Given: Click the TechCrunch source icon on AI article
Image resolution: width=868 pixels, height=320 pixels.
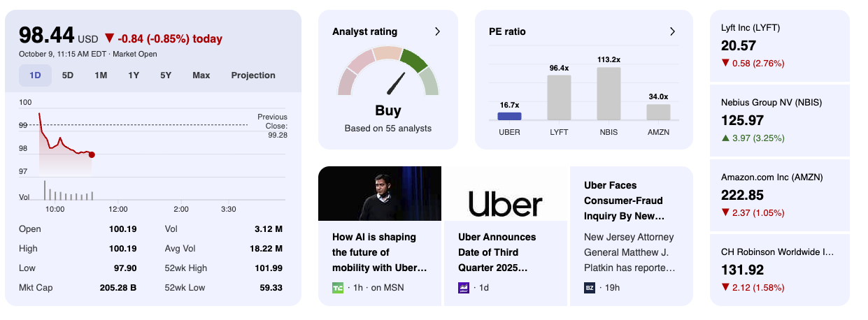Looking at the screenshot, I should click(338, 287).
